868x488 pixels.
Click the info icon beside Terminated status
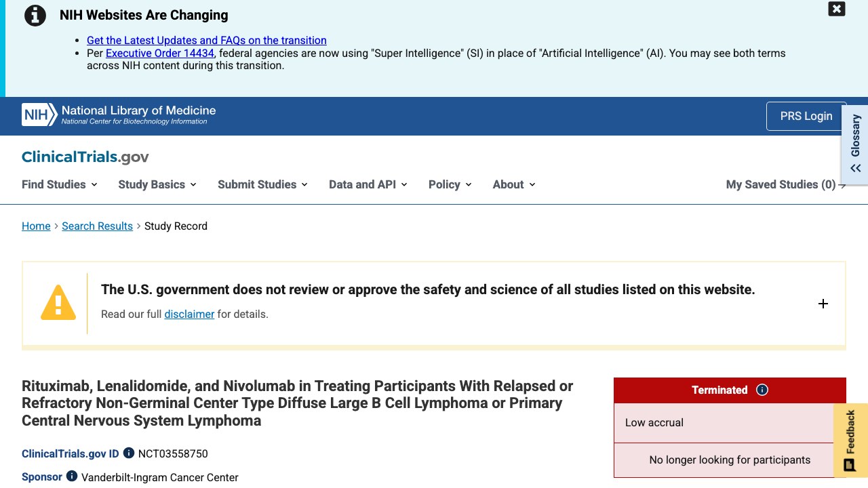click(762, 390)
